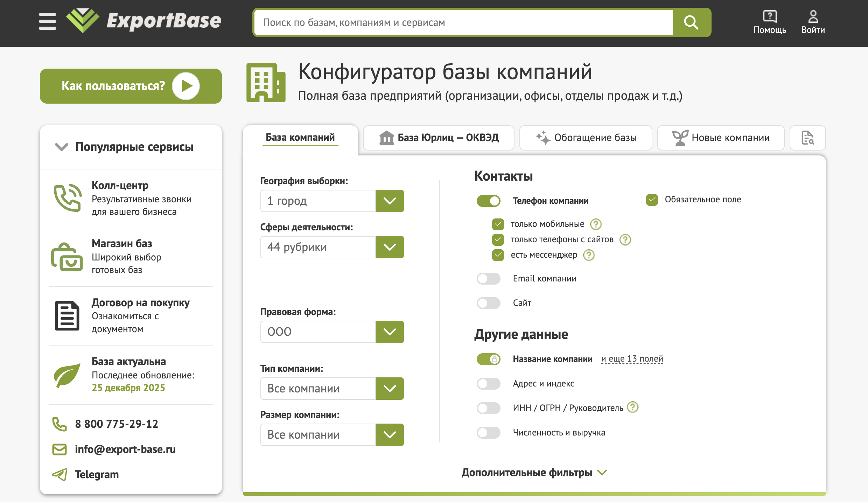This screenshot has width=868, height=502.
Task: Click the info@export-base.ru email link
Action: tap(125, 449)
